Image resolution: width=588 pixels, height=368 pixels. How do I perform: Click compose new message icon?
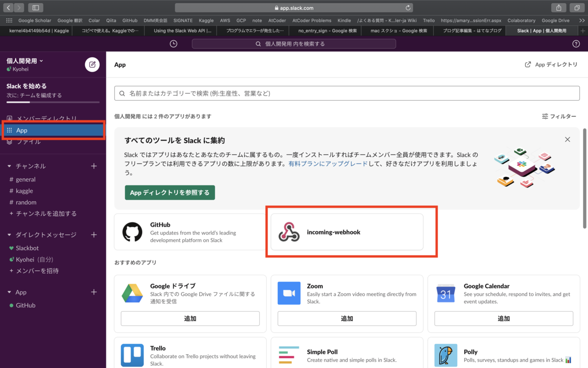coord(92,64)
